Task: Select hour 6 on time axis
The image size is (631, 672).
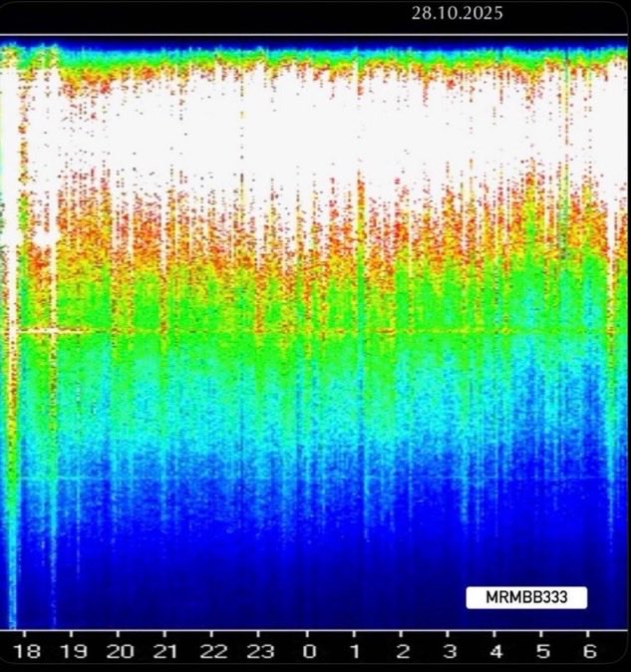Action: [589, 651]
